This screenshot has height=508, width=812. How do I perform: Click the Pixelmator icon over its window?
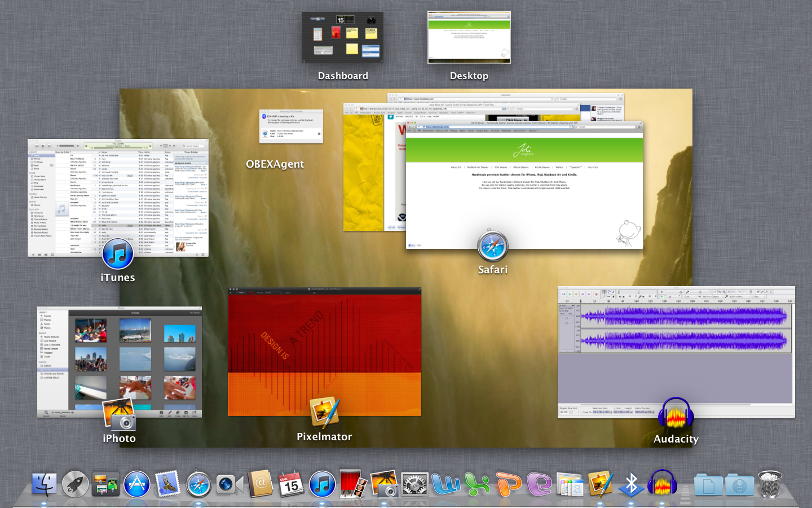325,413
